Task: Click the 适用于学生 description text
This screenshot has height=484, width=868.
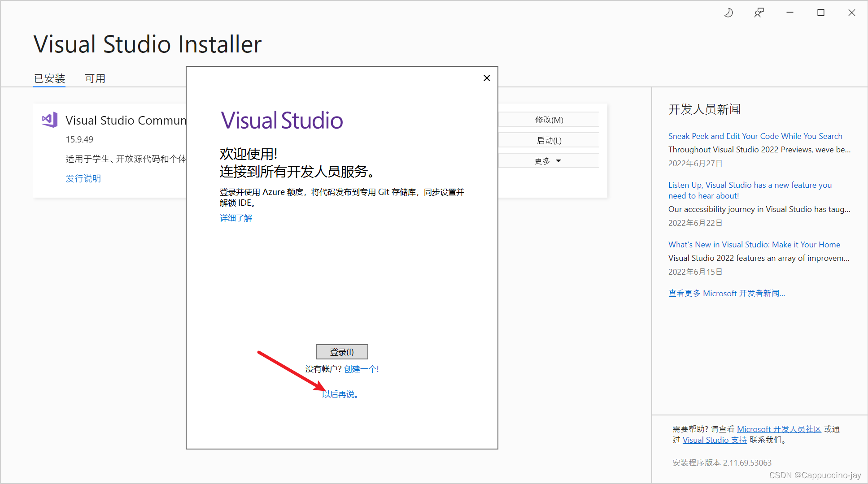Action: [126, 159]
